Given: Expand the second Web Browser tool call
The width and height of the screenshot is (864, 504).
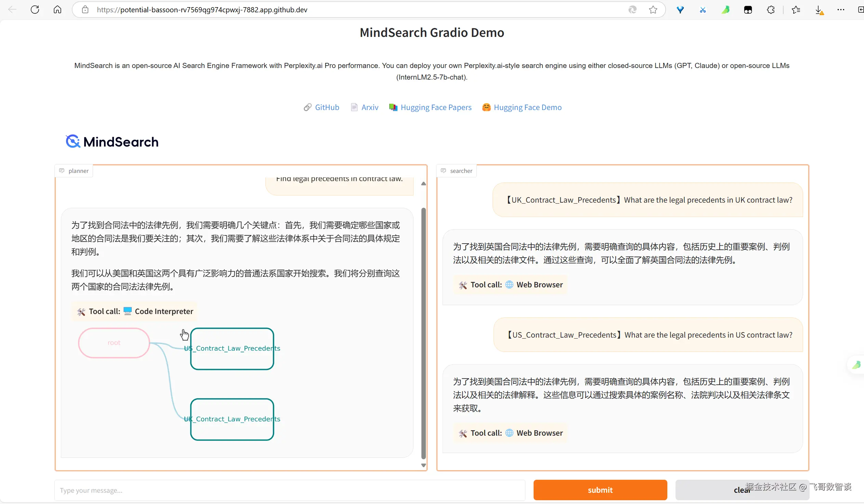Looking at the screenshot, I should click(511, 433).
